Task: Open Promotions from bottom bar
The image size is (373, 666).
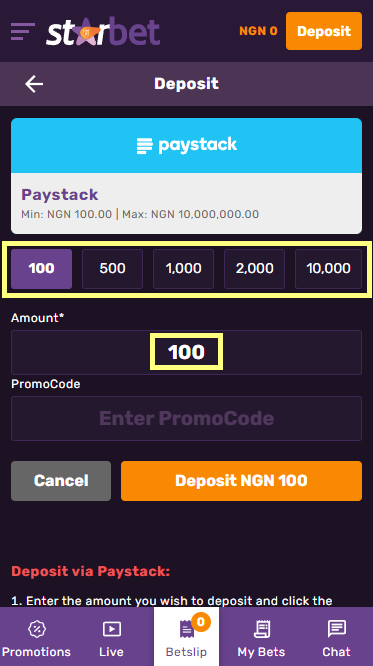Action: (37, 637)
